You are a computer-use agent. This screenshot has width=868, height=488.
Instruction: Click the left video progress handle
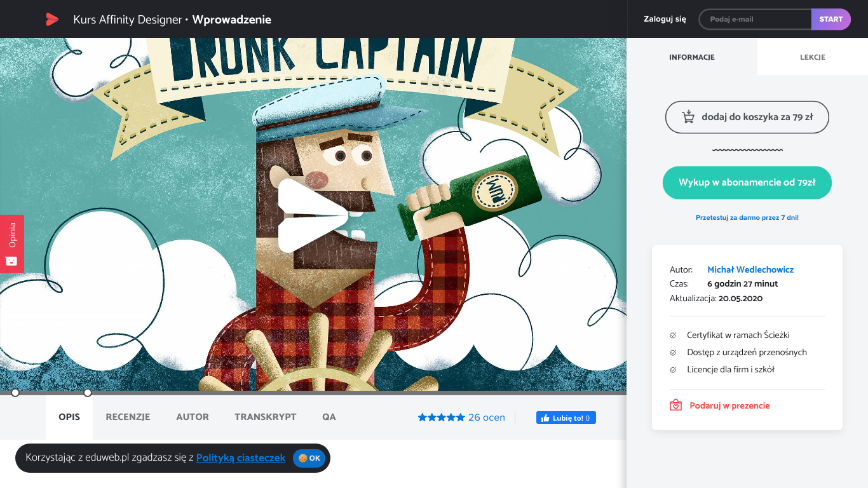(15, 393)
